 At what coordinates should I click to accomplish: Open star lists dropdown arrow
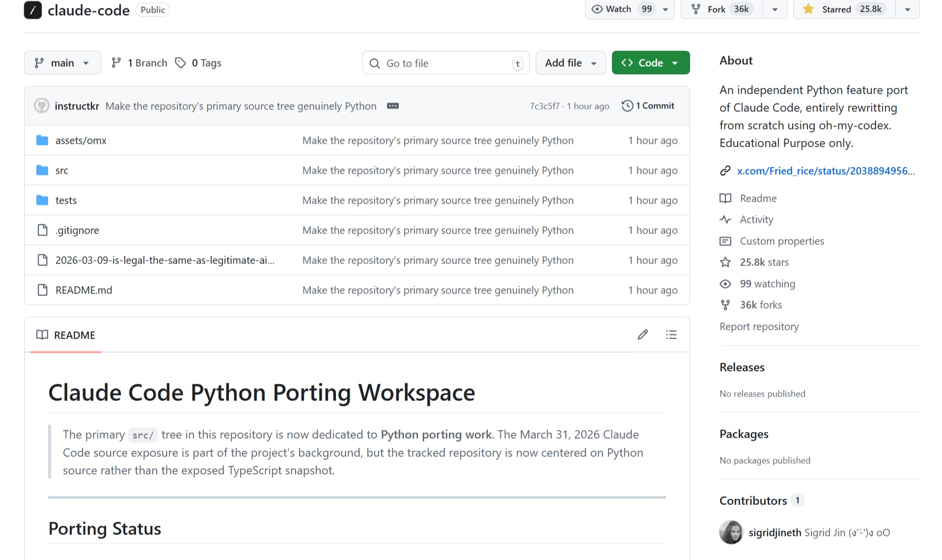point(907,9)
